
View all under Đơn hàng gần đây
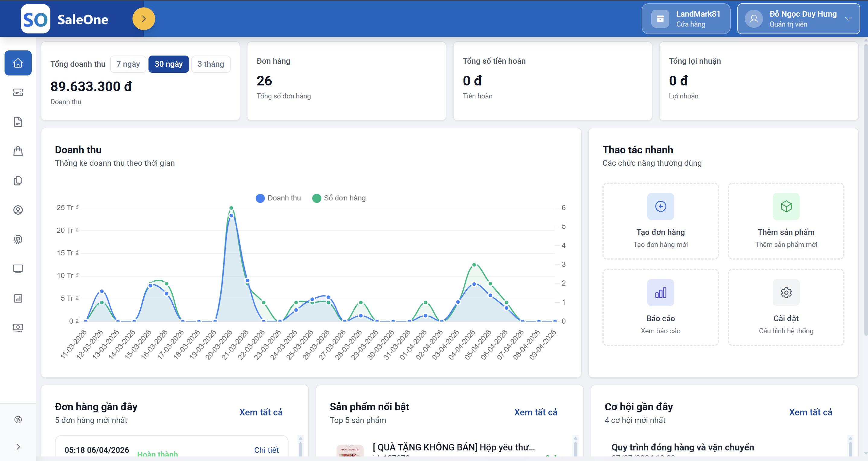pyautogui.click(x=261, y=412)
